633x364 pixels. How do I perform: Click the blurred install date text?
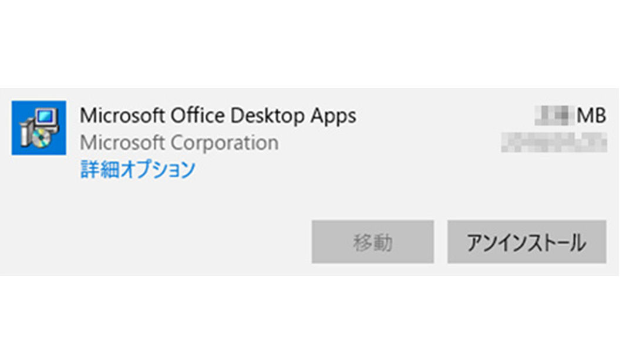tap(554, 143)
